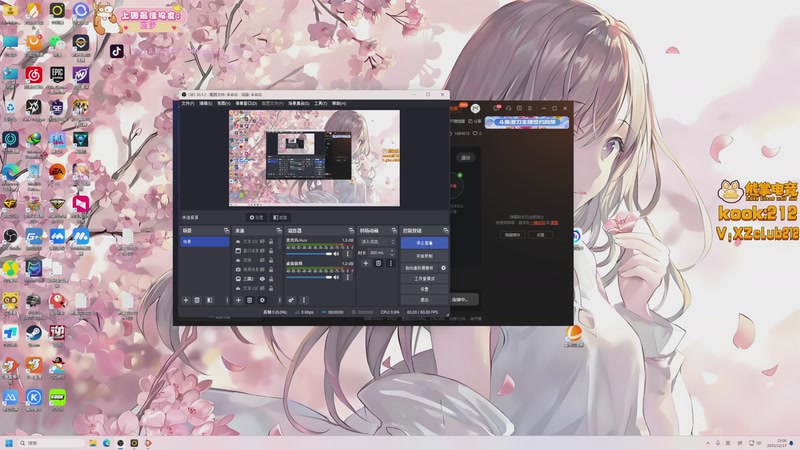Viewport: 800px width, 450px height.
Task: Mute the 桌面音频 speaker icon
Action: coord(336,277)
